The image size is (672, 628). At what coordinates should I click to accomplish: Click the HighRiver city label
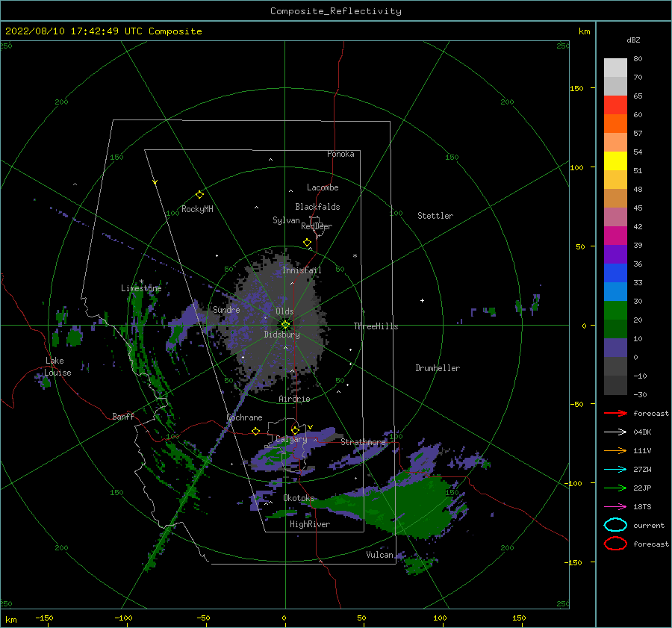click(x=310, y=524)
